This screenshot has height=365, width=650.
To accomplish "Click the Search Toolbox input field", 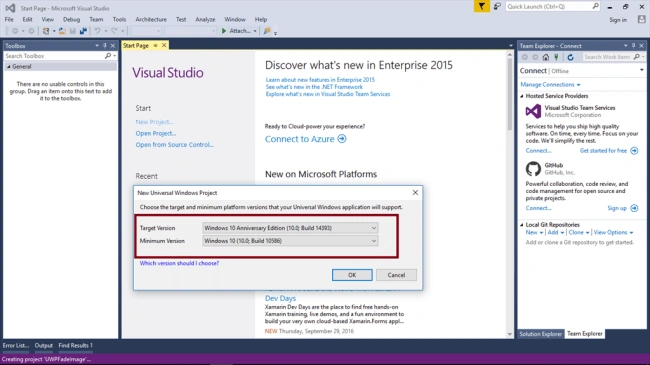I will click(x=54, y=56).
